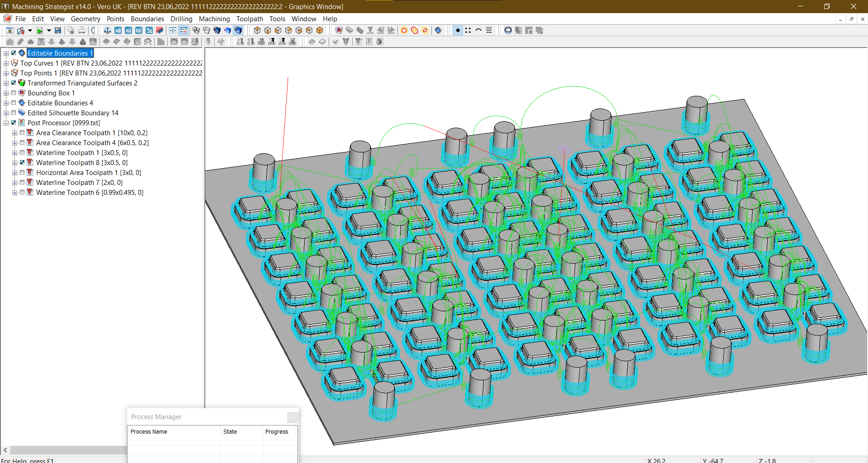Click the highlighted blue shaded cube icon

pyautogui.click(x=238, y=30)
